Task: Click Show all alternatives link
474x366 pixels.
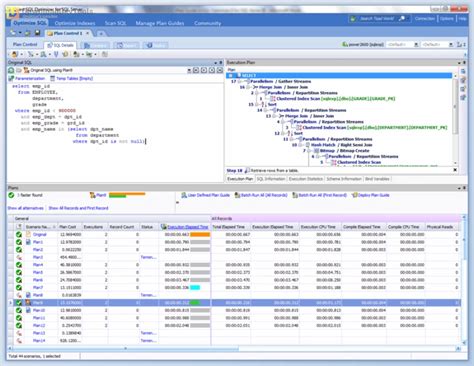Action: tap(26, 208)
